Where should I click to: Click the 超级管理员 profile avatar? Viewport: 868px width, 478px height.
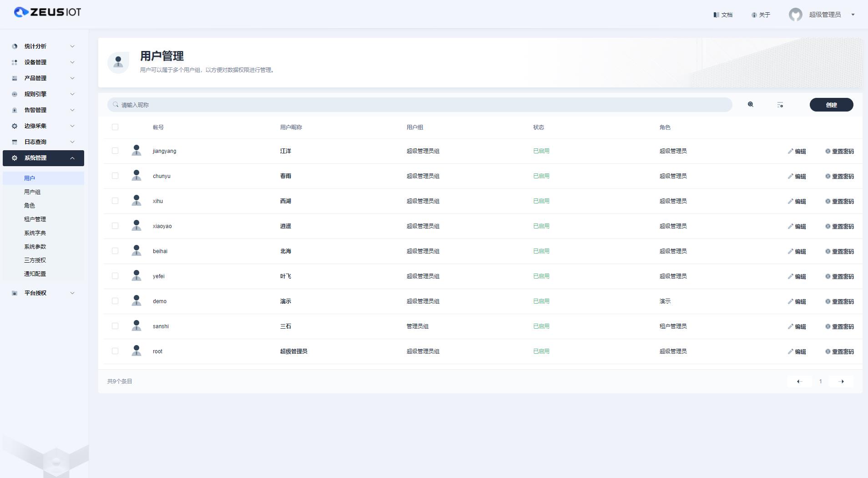(x=795, y=15)
